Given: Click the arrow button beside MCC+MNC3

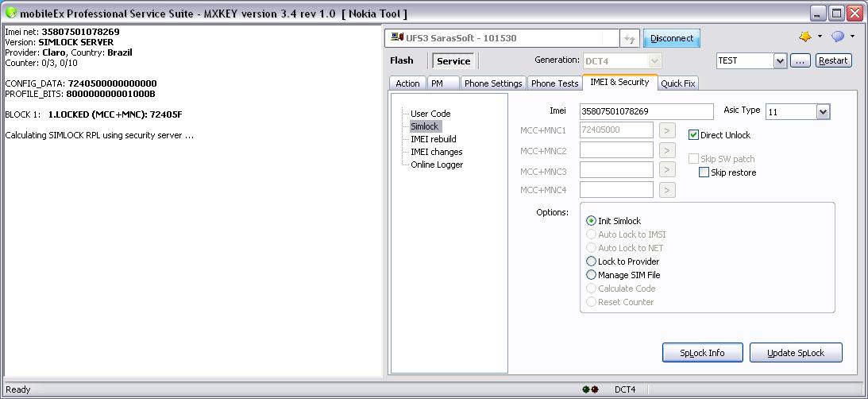Looking at the screenshot, I should (x=667, y=170).
